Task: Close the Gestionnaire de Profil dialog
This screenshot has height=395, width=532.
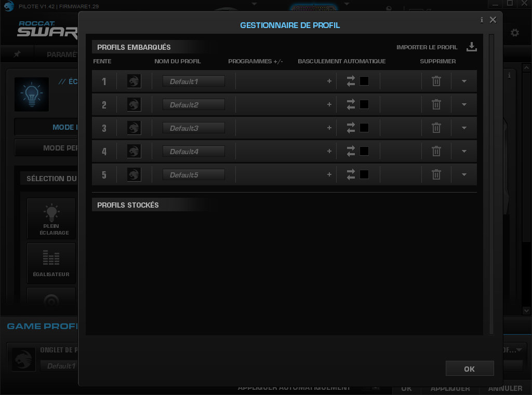Action: click(493, 20)
